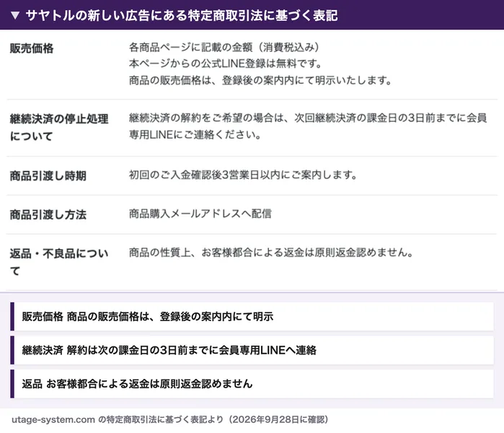Screen dimensions: 504x433
Task: Select the 商品引渡し方法 row label
Action: pyautogui.click(x=48, y=214)
